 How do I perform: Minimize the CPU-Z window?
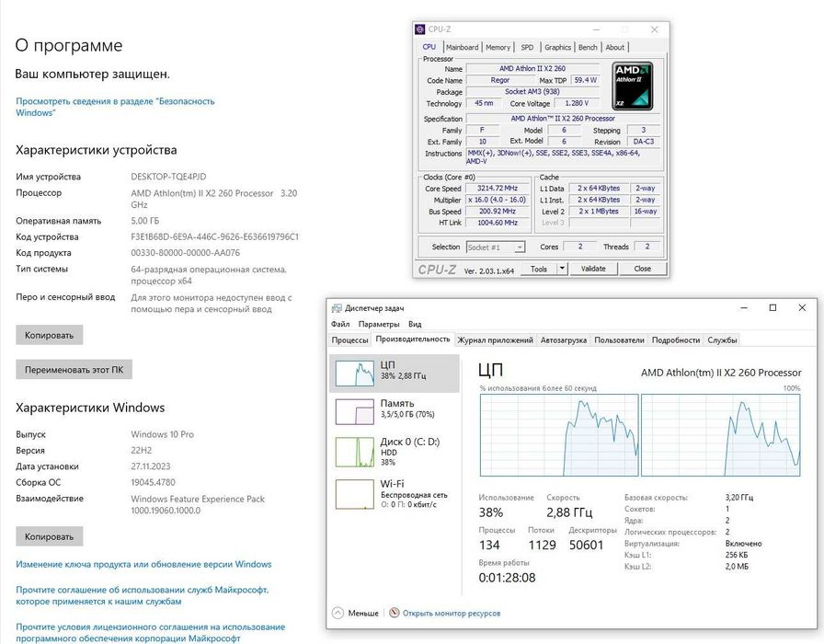coord(597,29)
